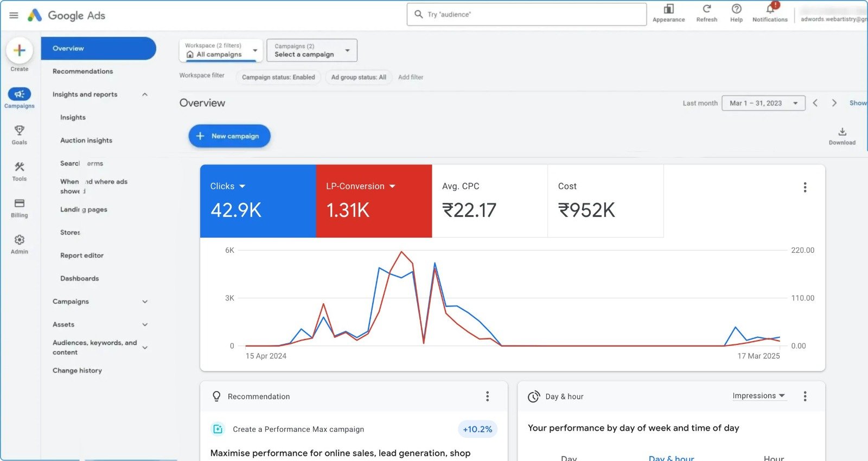
Task: Select Auction insights in the sidebar
Action: coord(86,140)
